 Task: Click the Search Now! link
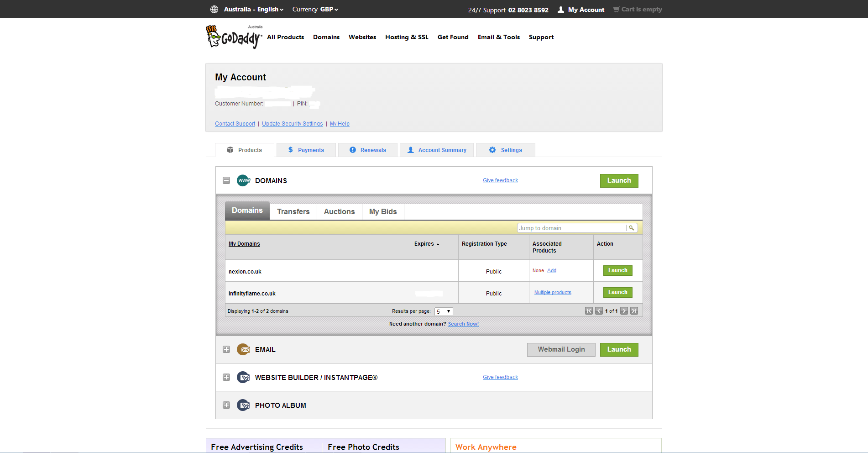[x=463, y=323]
